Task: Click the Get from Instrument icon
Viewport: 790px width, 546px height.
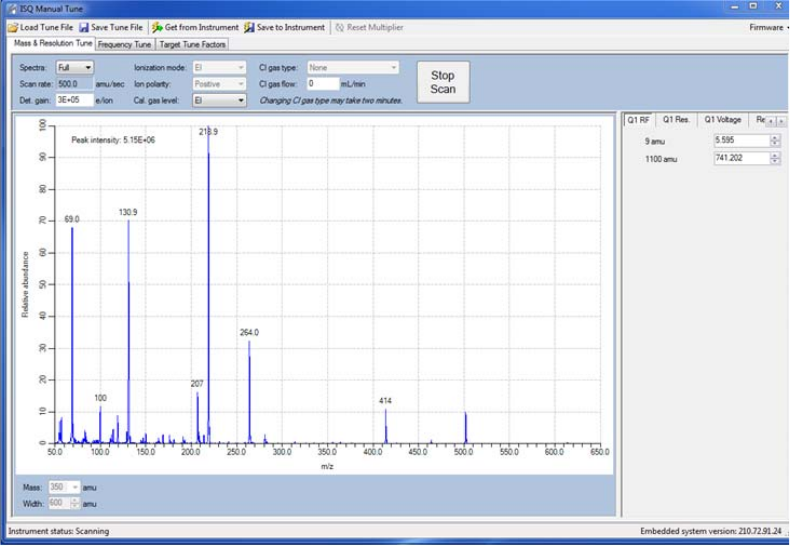Action: pyautogui.click(x=158, y=27)
